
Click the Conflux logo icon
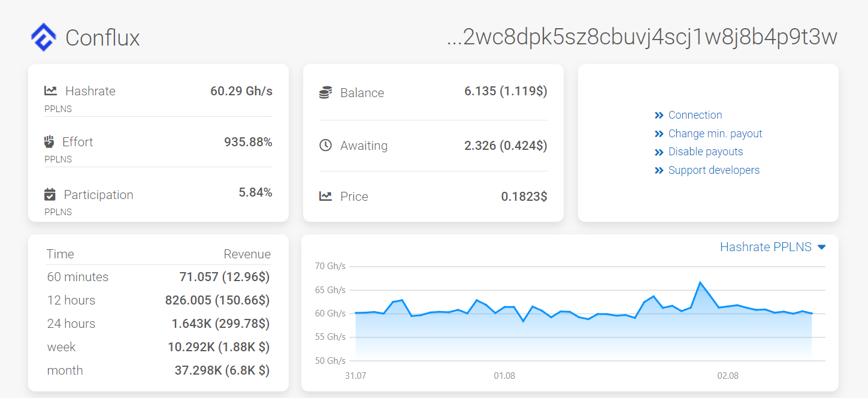44,37
